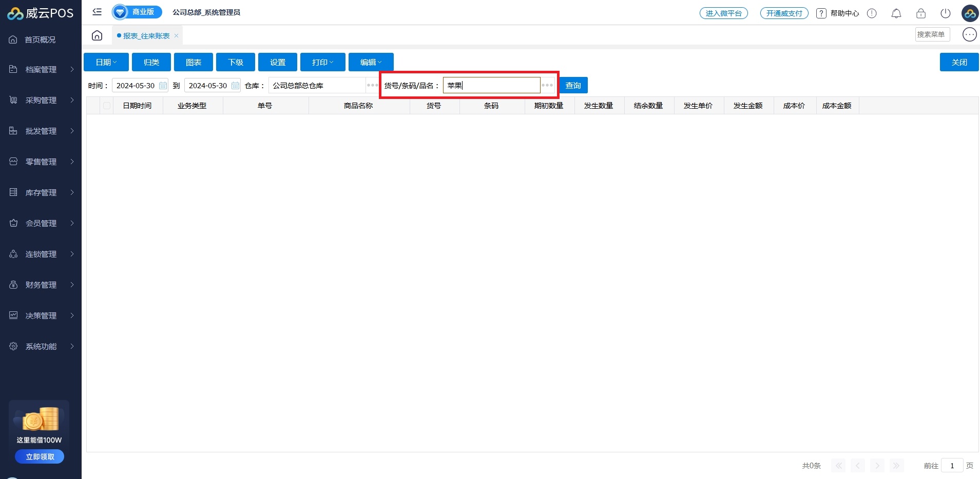This screenshot has width=980, height=479.
Task: Click the home icon tab
Action: click(97, 35)
